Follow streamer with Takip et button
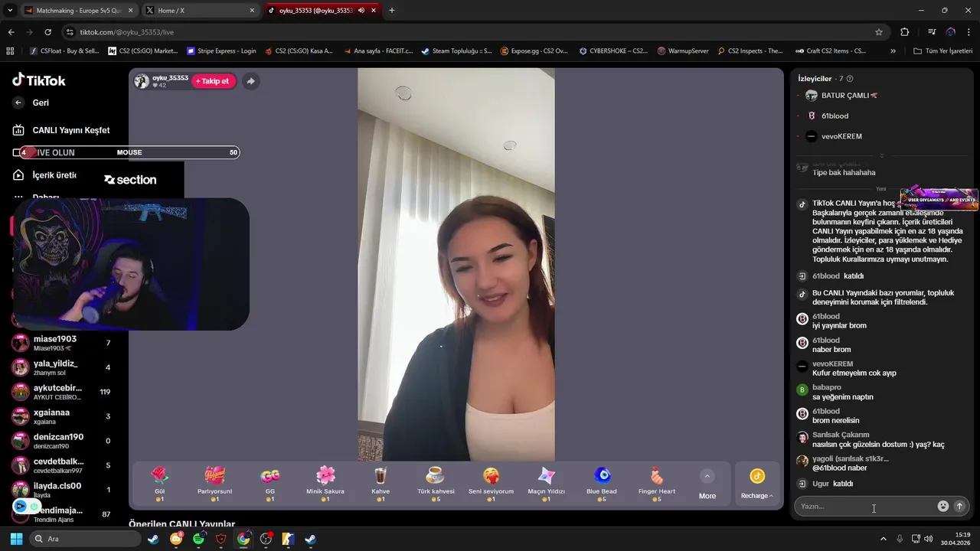The width and height of the screenshot is (980, 551). pyautogui.click(x=213, y=81)
